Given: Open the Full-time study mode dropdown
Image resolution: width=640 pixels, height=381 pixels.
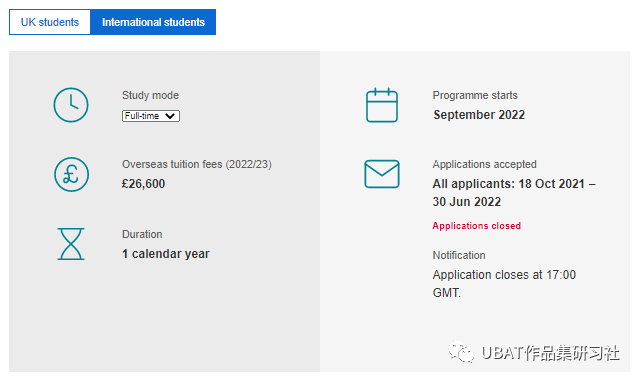Looking at the screenshot, I should coord(151,116).
